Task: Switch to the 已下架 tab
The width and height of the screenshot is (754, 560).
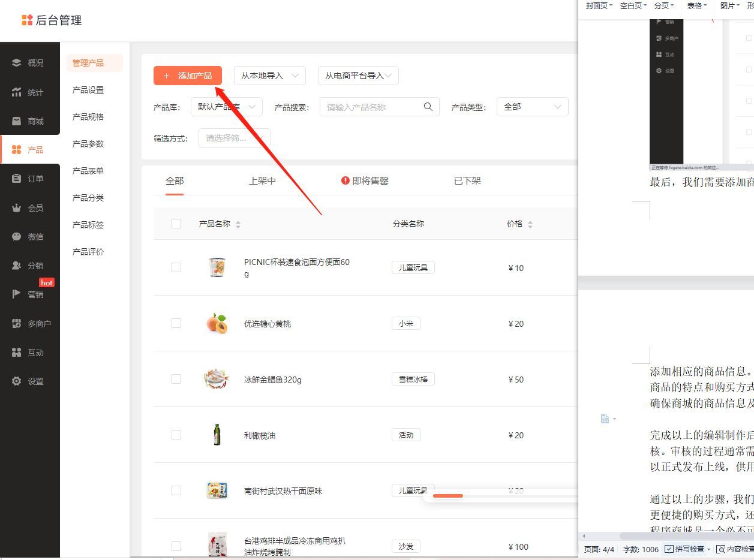Action: click(467, 180)
